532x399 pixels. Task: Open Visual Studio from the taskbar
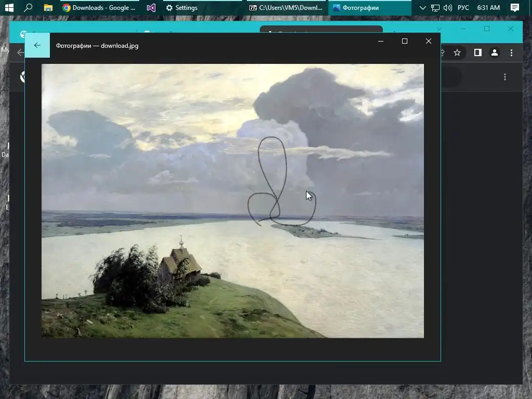click(151, 7)
